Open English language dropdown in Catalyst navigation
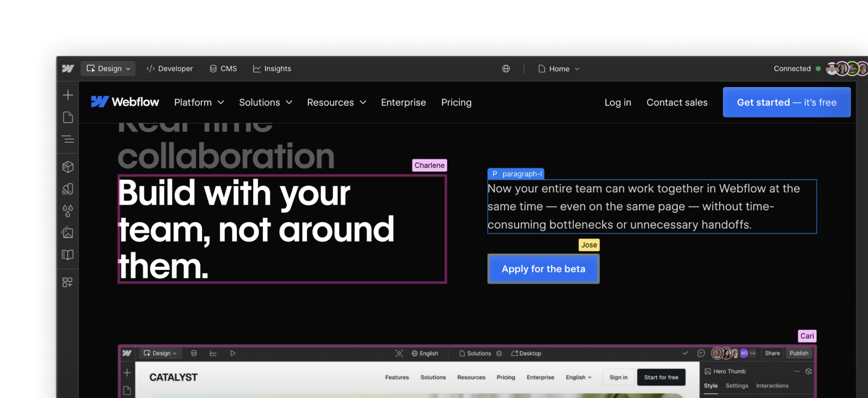Image resolution: width=868 pixels, height=398 pixels. coord(579,377)
